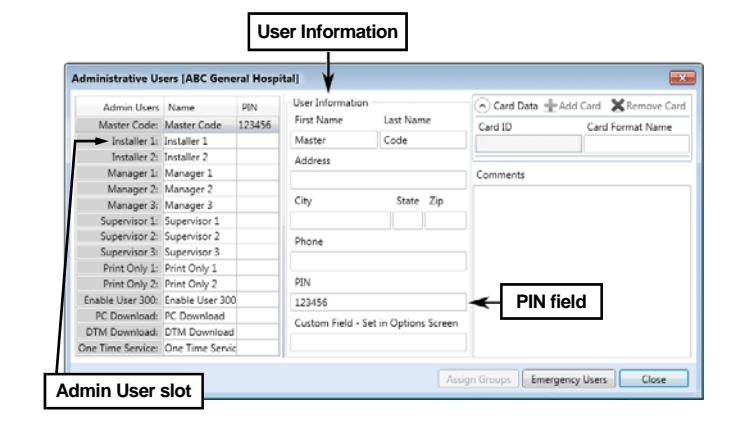733x426 pixels.
Task: Select the PC Download admin slot
Action: pos(177,316)
